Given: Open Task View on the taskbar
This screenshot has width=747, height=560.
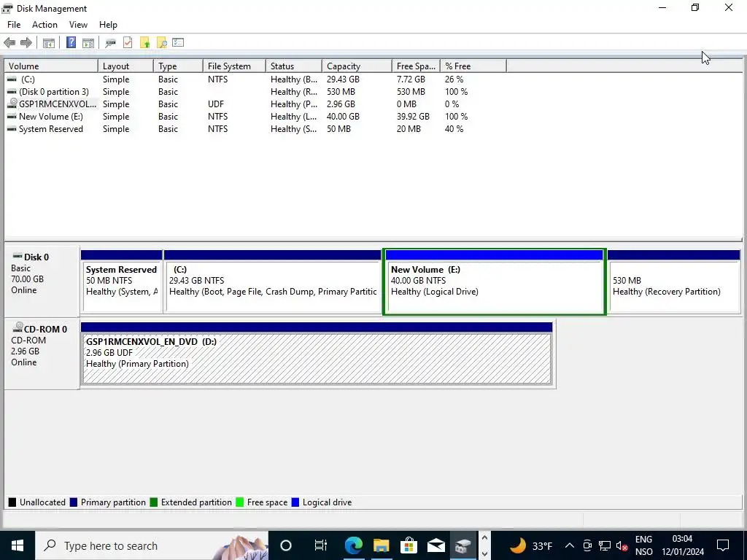Looking at the screenshot, I should [x=321, y=545].
